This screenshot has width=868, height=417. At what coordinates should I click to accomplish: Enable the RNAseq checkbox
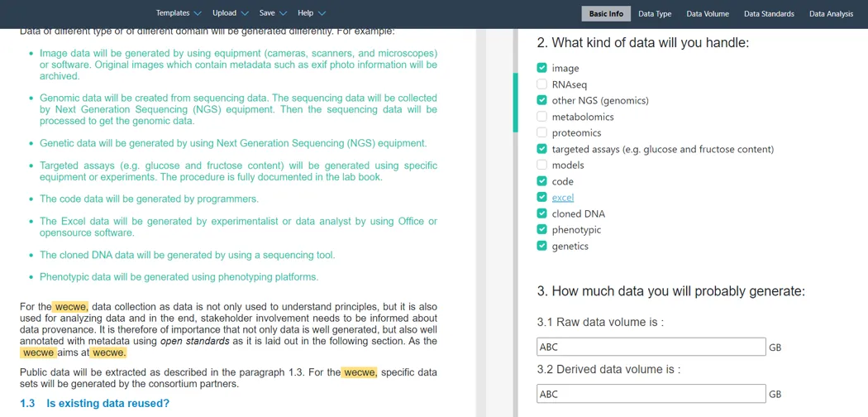[541, 84]
